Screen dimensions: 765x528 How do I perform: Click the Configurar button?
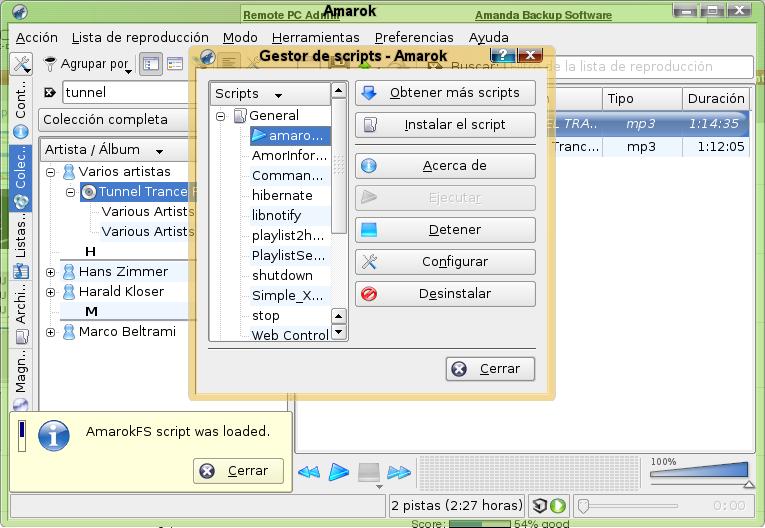445,262
